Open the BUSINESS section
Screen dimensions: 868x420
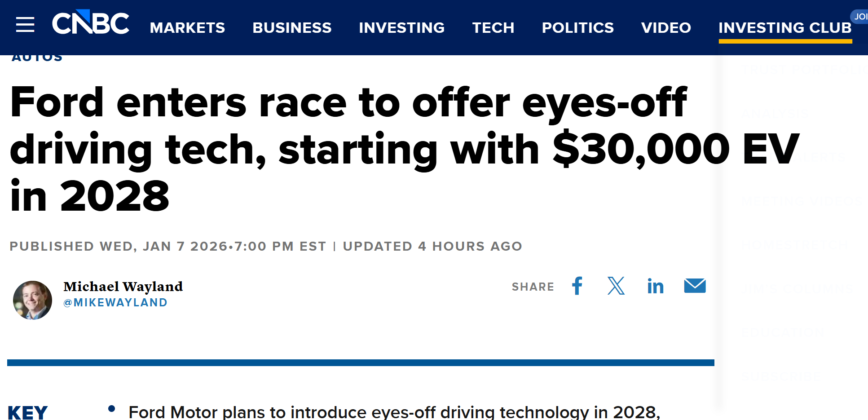pos(291,27)
